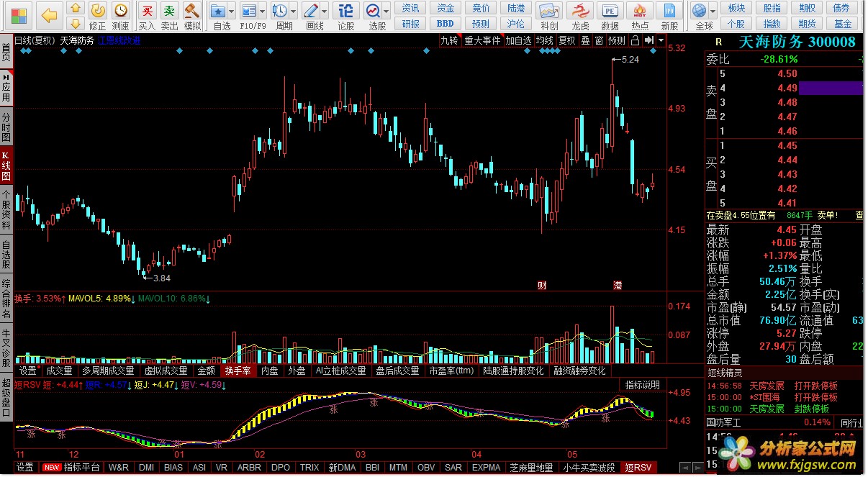This screenshot has width=868, height=477.
Task: Click the 5.24 high price label
Action: pyautogui.click(x=630, y=60)
